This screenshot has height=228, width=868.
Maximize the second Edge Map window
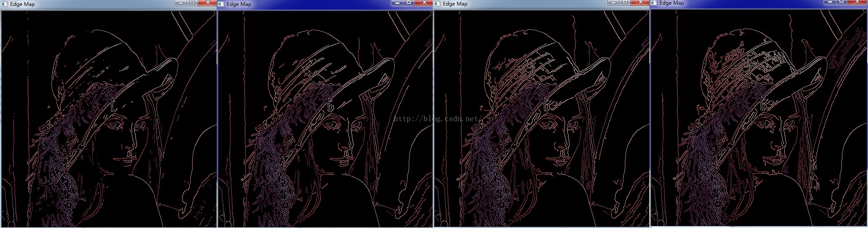[x=408, y=3]
